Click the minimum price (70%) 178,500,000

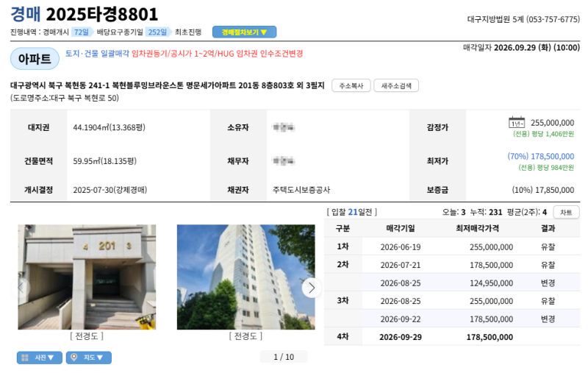541,156
